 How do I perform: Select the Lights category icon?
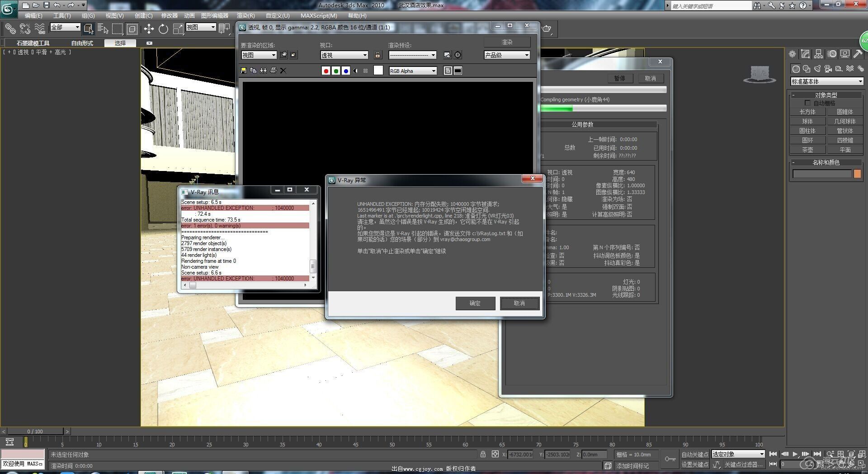tap(817, 69)
